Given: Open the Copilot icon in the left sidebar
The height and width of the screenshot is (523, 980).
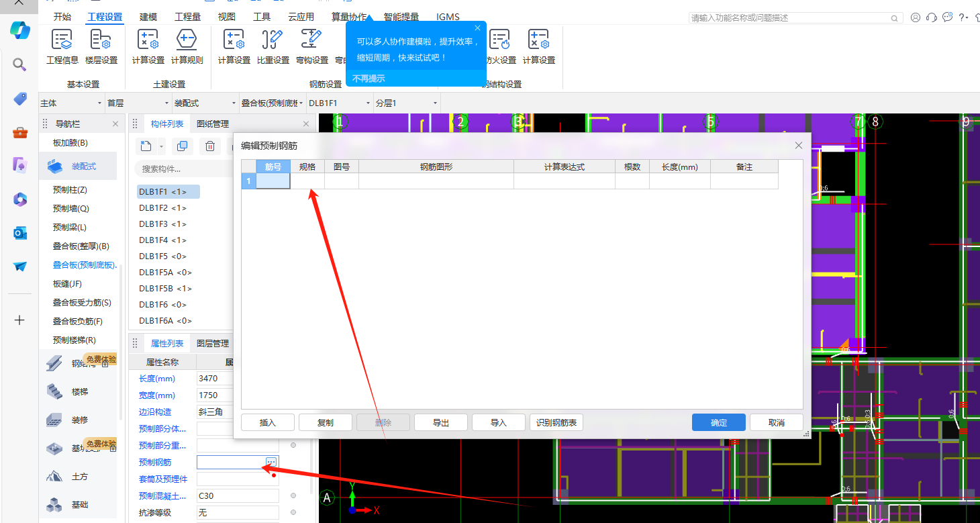Looking at the screenshot, I should coord(19,30).
